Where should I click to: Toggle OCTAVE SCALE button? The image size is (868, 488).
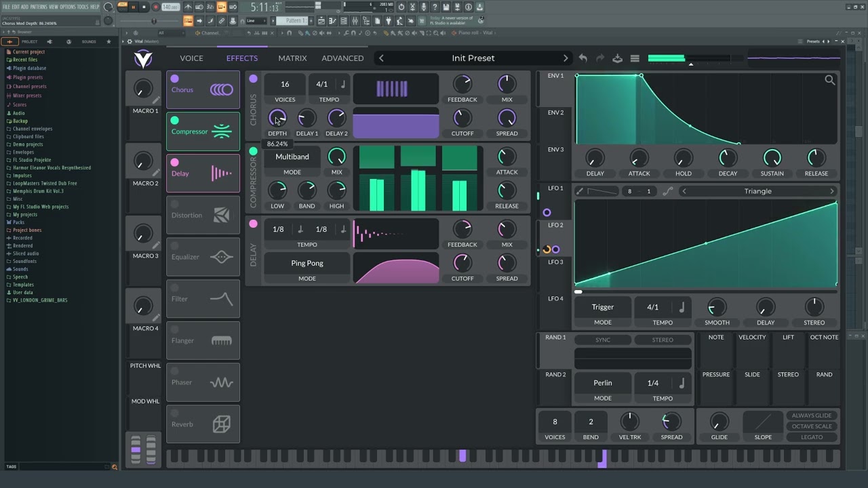point(812,426)
